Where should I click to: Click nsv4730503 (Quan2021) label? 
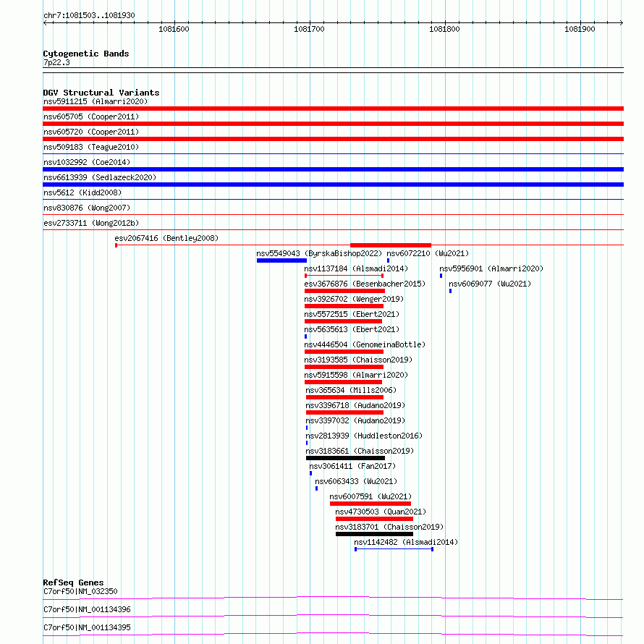381,512
